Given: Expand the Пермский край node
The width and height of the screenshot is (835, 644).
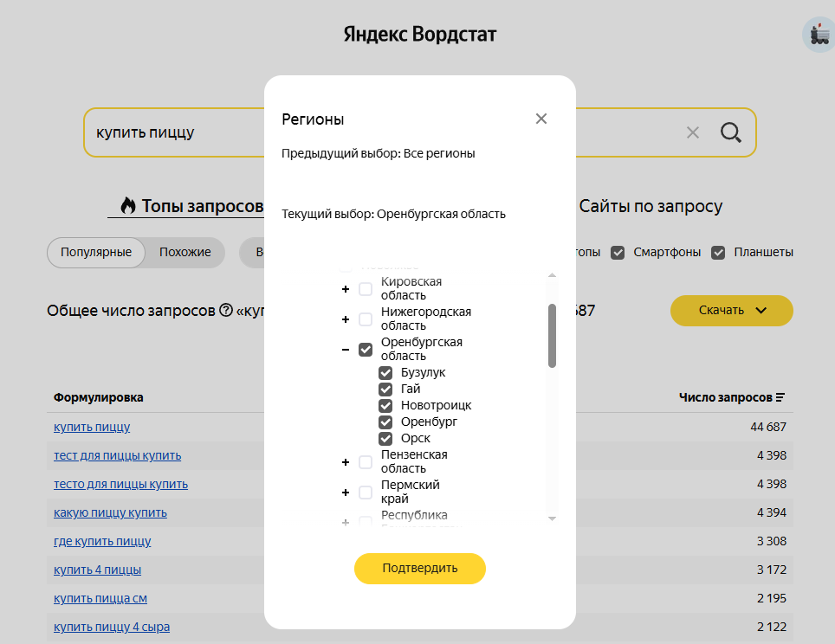Looking at the screenshot, I should coord(346,493).
